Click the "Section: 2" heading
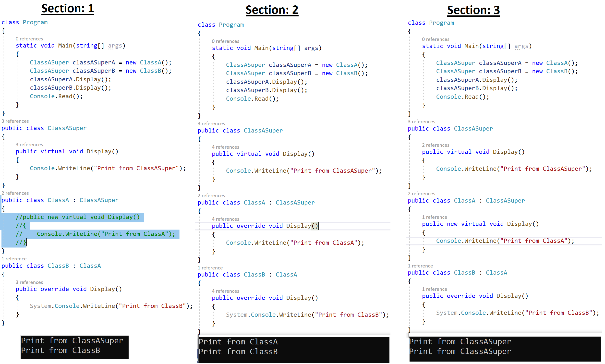 272,10
